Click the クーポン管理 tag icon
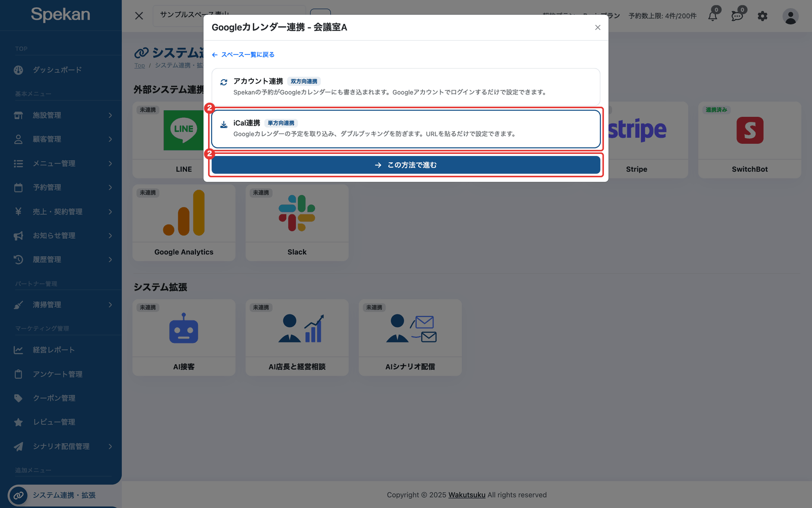 point(18,398)
